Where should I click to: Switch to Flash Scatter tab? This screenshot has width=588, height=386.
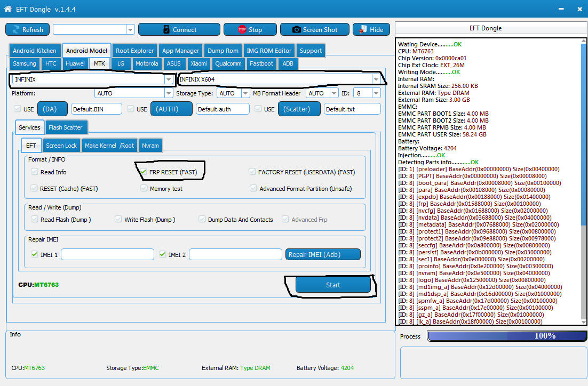point(65,127)
